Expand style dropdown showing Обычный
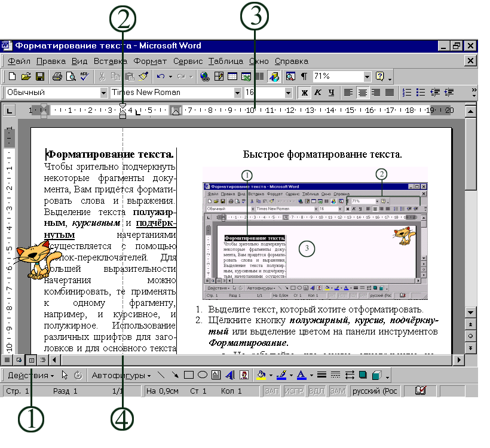Screen dimensions: 490x448 click(x=103, y=93)
